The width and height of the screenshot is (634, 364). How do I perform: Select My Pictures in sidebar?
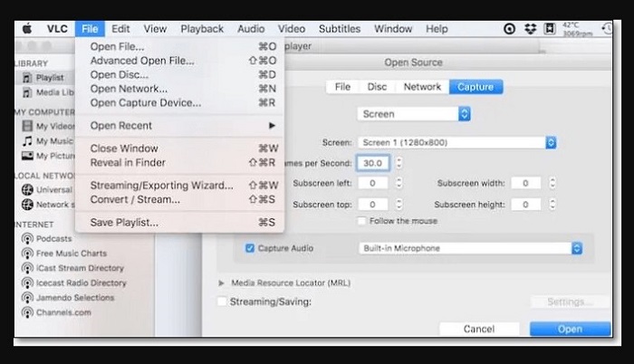coord(48,156)
